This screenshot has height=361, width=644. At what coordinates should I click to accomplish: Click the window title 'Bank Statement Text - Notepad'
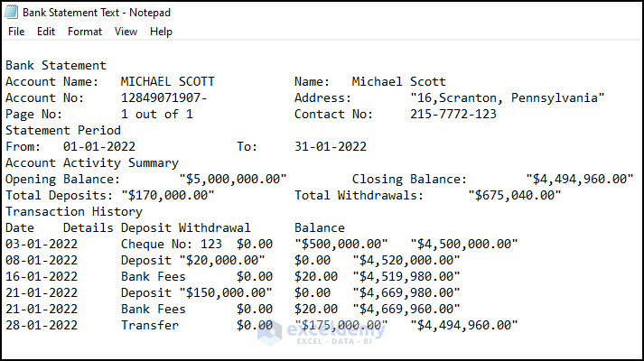(96, 13)
